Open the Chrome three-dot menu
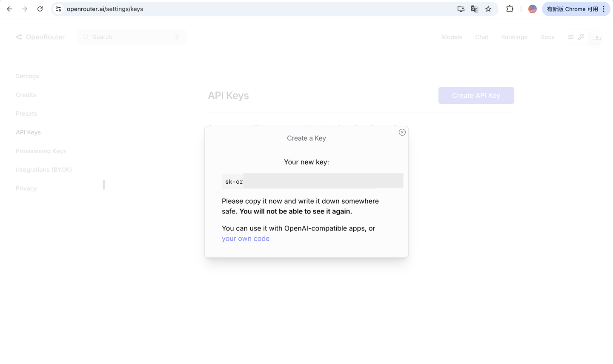Viewport: 613px width, 364px height. (604, 9)
